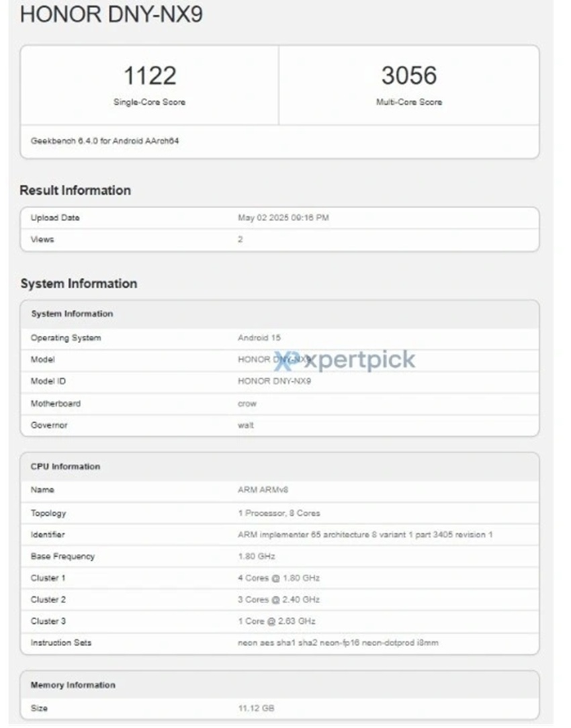Click the memory Size label
The width and height of the screenshot is (571, 728).
[x=39, y=709]
